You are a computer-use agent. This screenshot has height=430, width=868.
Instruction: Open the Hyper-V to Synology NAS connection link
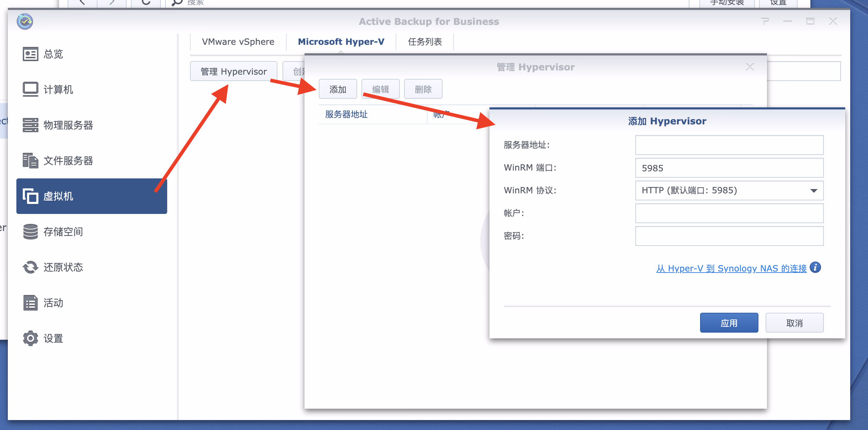point(731,268)
